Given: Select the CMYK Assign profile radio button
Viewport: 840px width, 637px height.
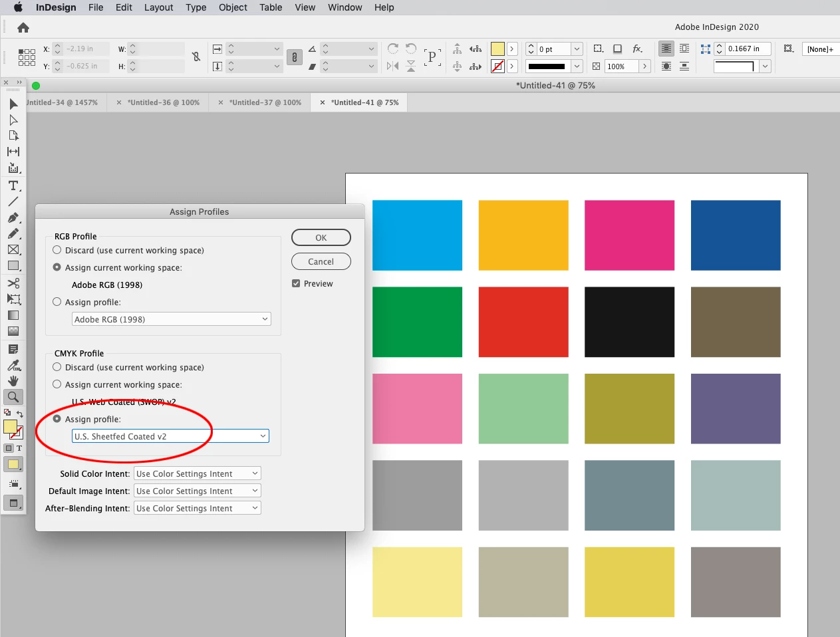Looking at the screenshot, I should click(x=57, y=419).
